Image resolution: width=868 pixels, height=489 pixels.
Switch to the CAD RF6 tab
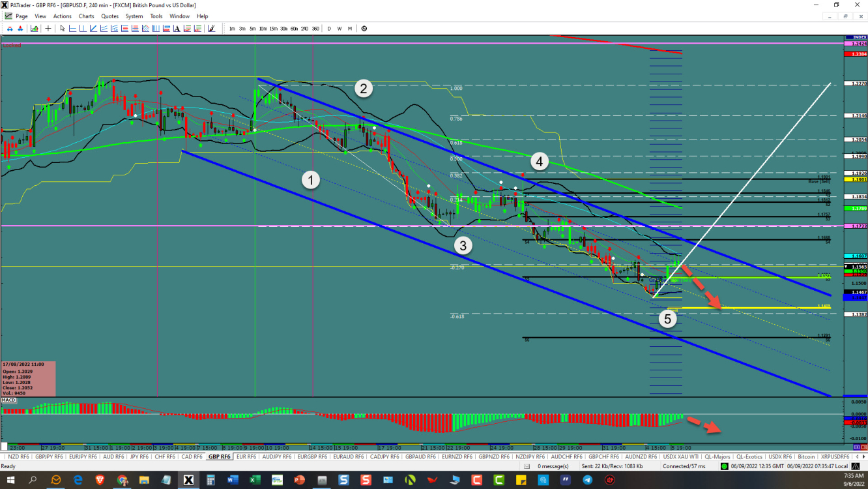[192, 456]
